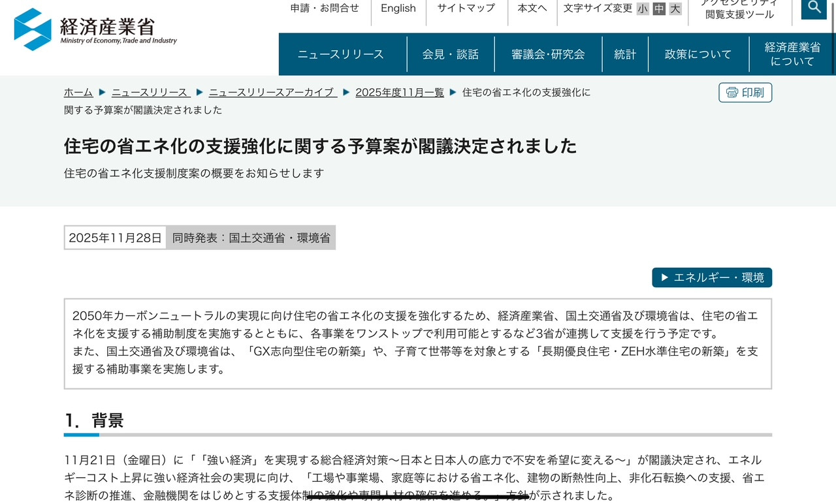Open the 政策について navigation menu
The height and width of the screenshot is (504, 836).
(698, 54)
